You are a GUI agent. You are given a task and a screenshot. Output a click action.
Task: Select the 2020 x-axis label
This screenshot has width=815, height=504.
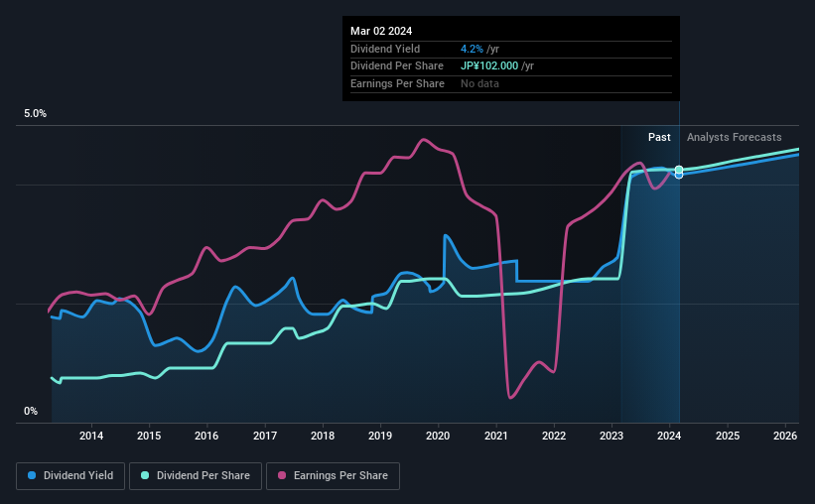438,436
